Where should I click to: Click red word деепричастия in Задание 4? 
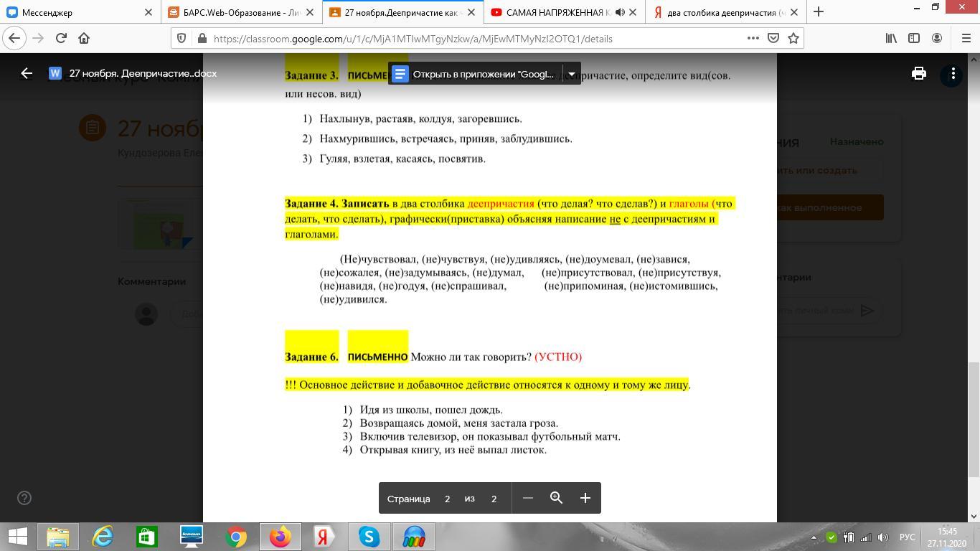tap(501, 204)
